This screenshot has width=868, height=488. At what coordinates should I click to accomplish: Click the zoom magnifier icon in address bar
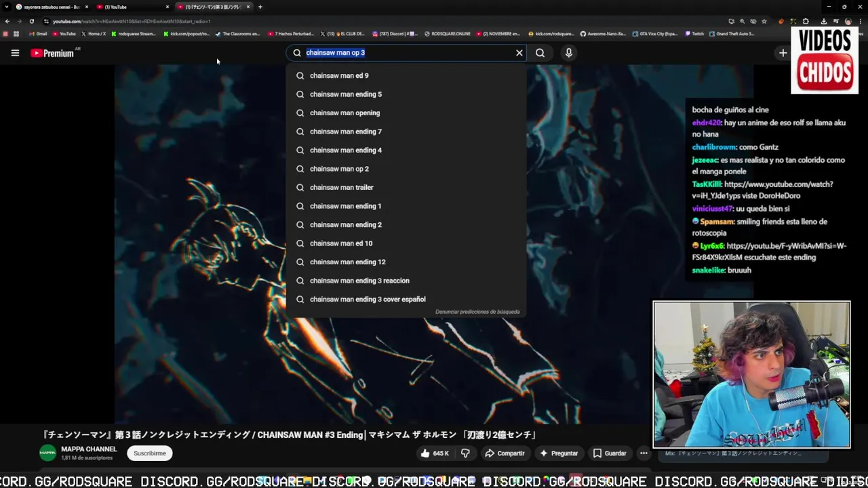click(742, 22)
